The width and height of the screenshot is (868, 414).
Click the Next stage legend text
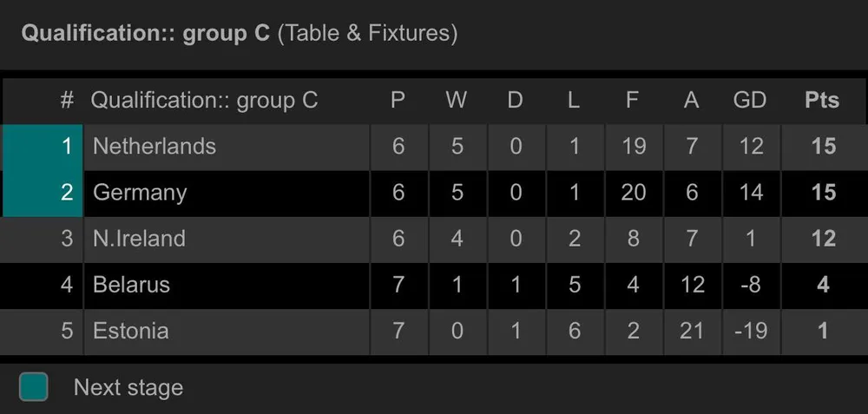pyautogui.click(x=128, y=387)
